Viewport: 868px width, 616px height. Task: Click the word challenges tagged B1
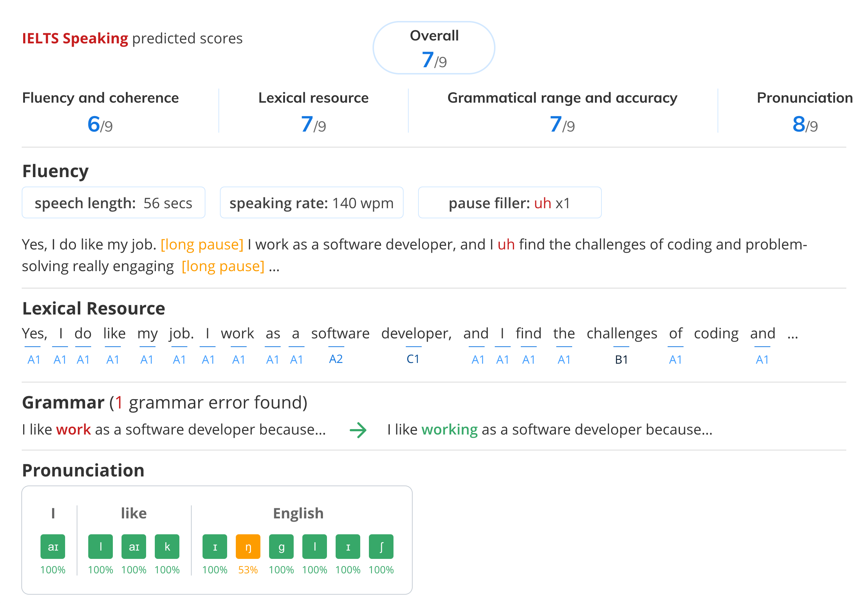click(621, 334)
